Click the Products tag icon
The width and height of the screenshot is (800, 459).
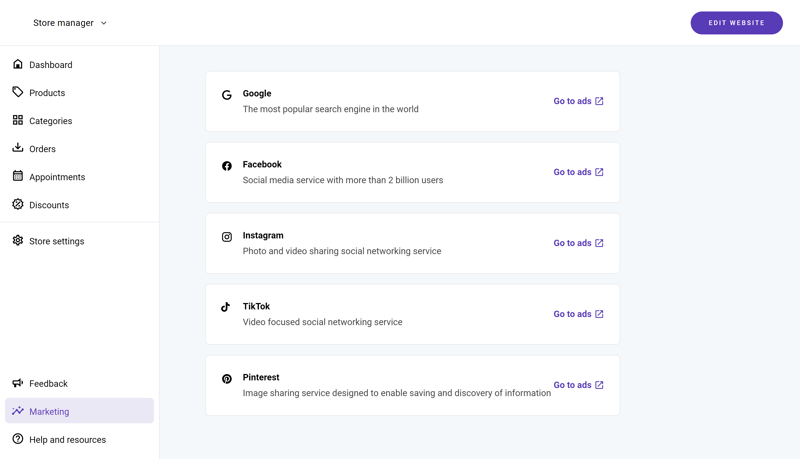(18, 92)
